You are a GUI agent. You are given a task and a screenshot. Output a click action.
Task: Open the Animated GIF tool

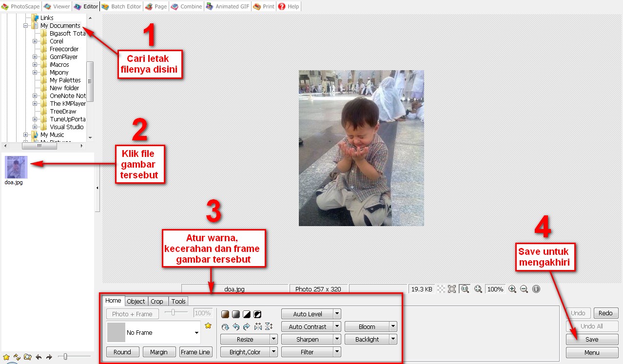[x=227, y=6]
